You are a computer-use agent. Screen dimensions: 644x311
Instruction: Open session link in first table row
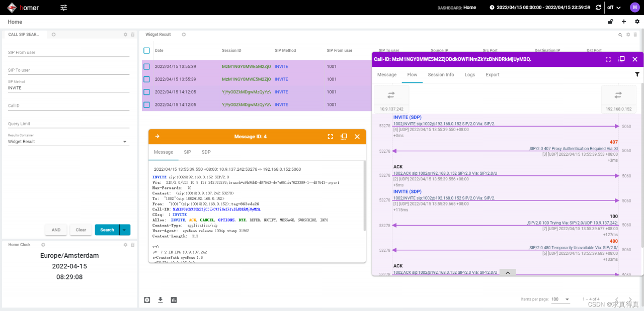pyautogui.click(x=246, y=66)
